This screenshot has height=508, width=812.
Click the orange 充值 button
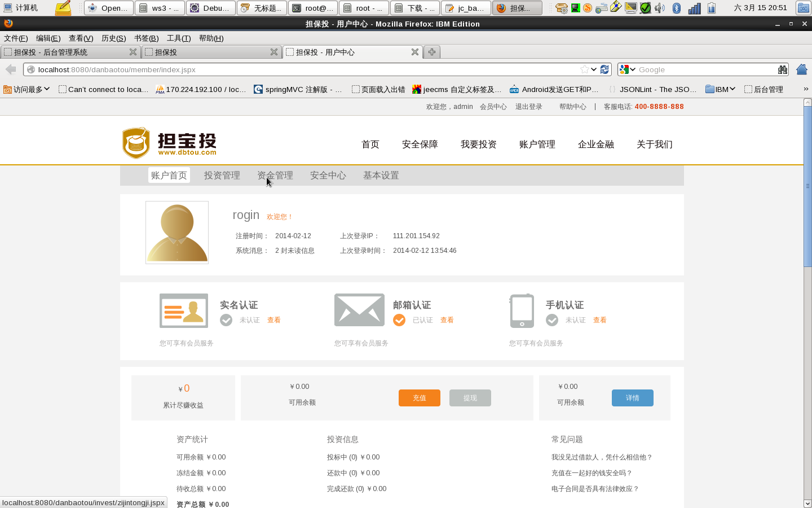pyautogui.click(x=420, y=398)
